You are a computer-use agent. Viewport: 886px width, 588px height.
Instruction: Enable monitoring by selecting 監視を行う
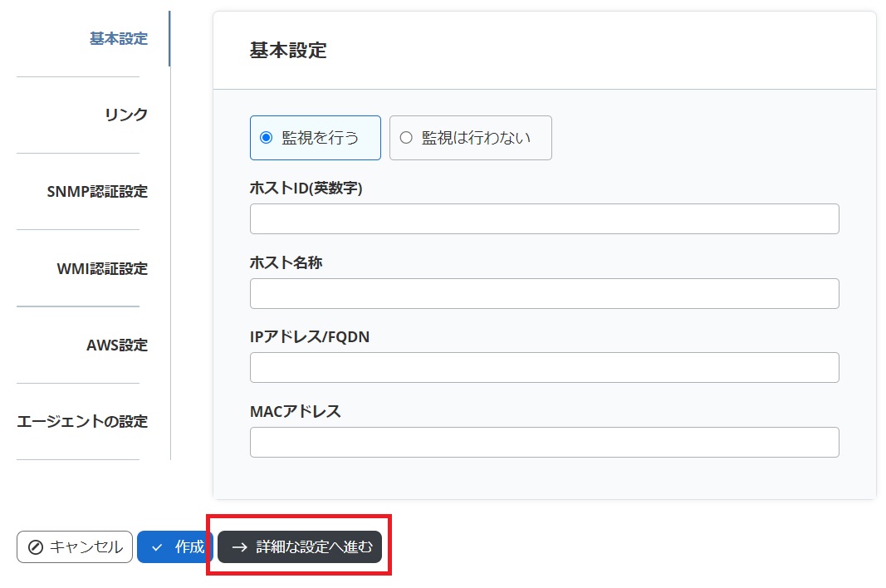316,137
